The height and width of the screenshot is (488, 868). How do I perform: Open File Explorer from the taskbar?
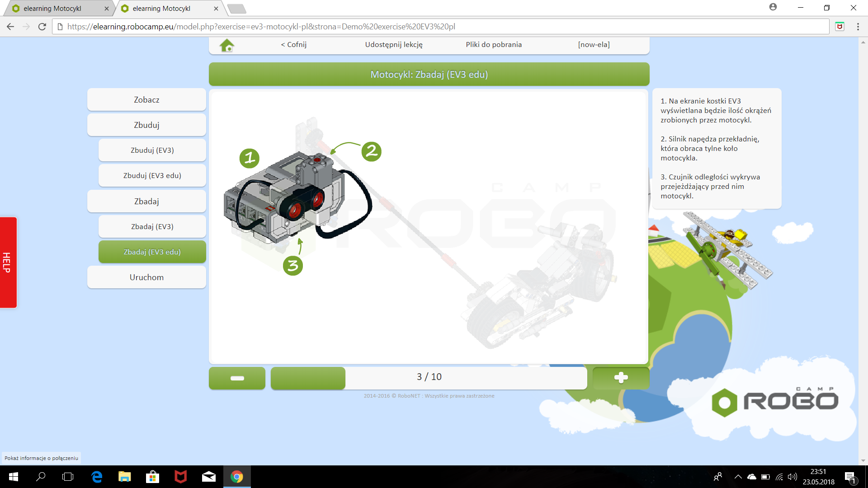(124, 477)
